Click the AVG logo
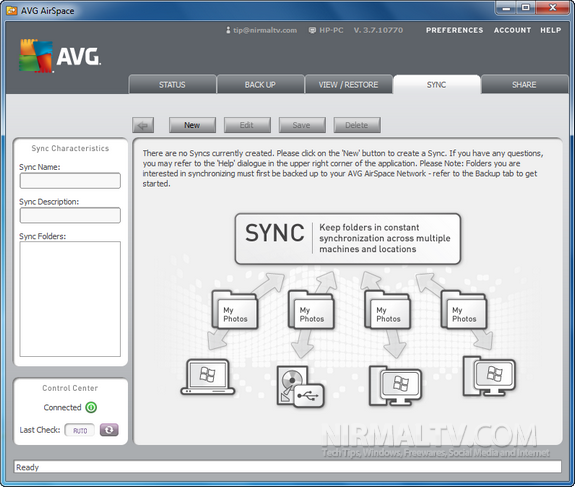575x487 pixels. 60,56
